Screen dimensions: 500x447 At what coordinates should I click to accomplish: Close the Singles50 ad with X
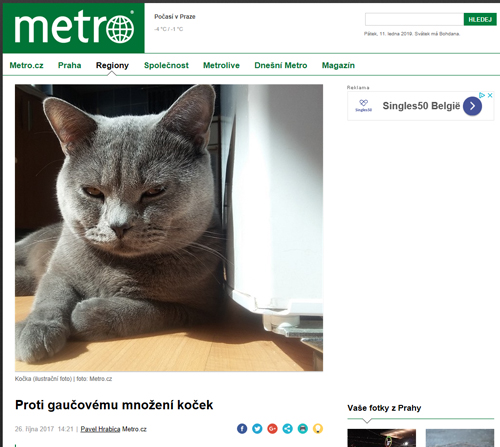pyautogui.click(x=490, y=95)
